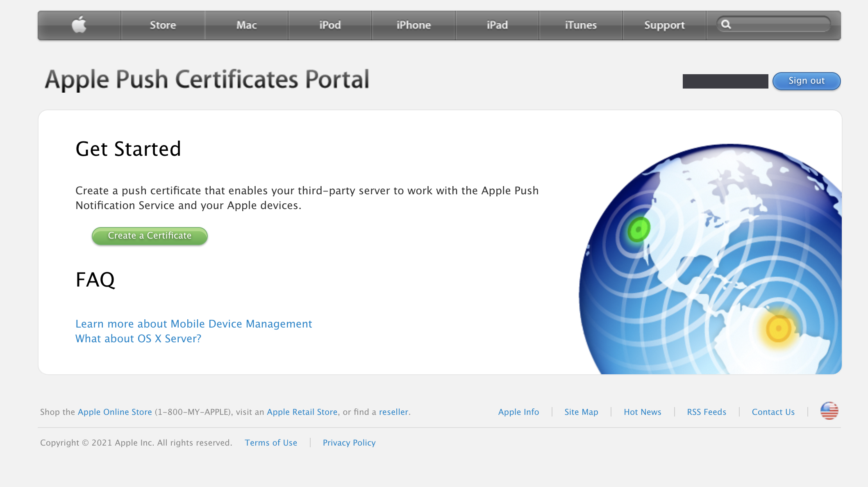Click the Get Started heading
Viewport: 868px width, 487px height.
(128, 149)
